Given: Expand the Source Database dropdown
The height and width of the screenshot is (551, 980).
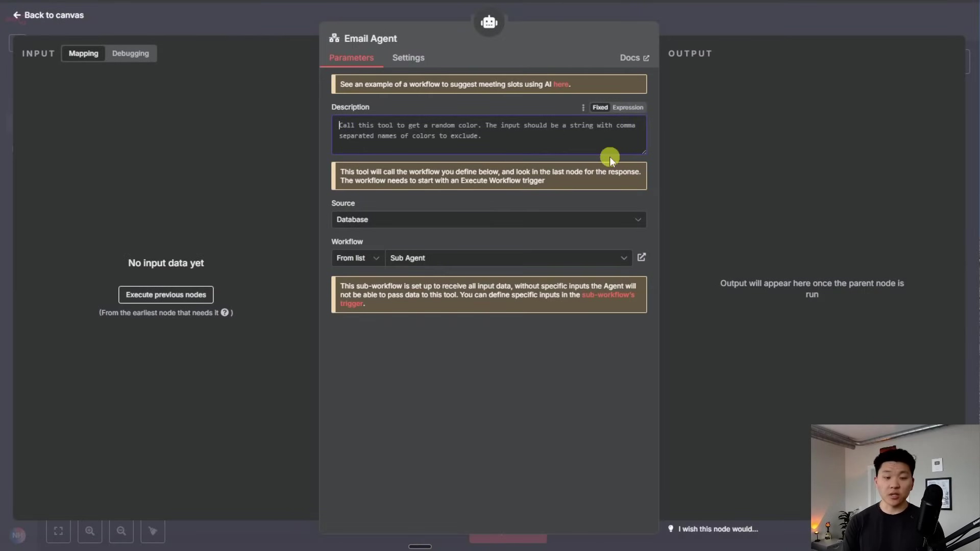Looking at the screenshot, I should 488,219.
